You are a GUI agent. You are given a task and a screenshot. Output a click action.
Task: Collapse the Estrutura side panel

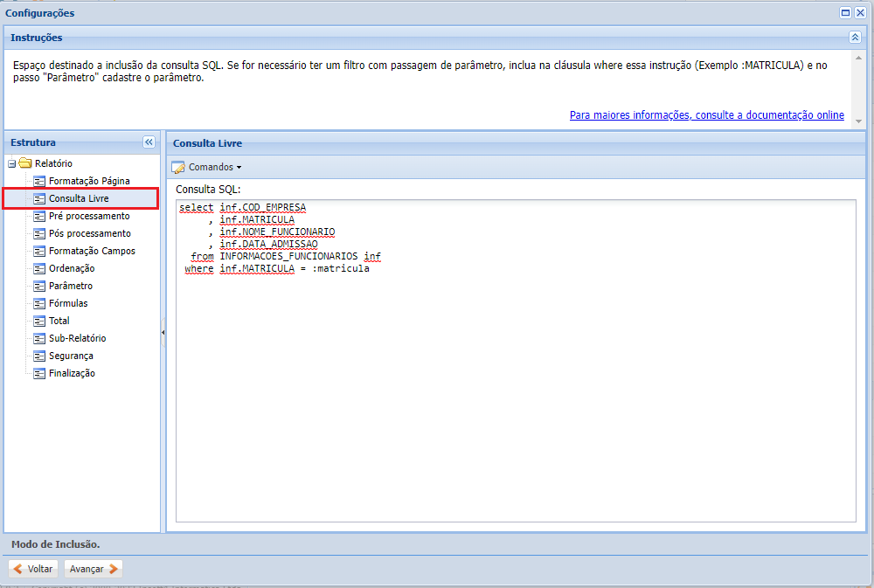tap(149, 142)
